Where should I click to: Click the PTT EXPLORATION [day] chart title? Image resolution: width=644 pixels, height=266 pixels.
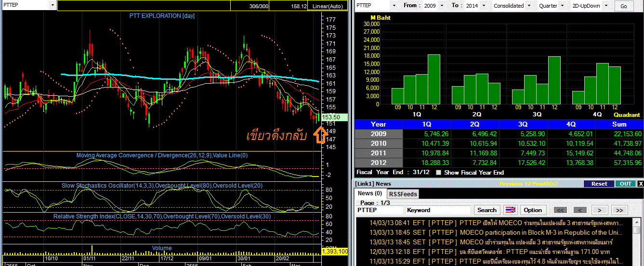tap(162, 16)
